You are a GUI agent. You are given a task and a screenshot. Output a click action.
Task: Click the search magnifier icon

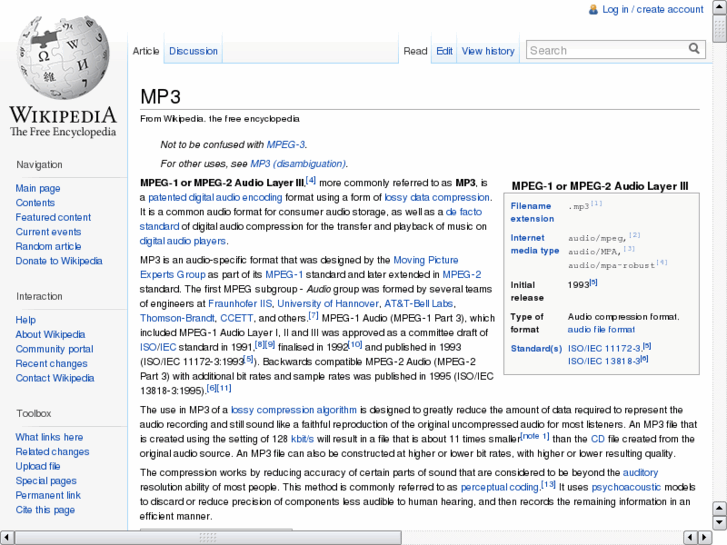694,49
